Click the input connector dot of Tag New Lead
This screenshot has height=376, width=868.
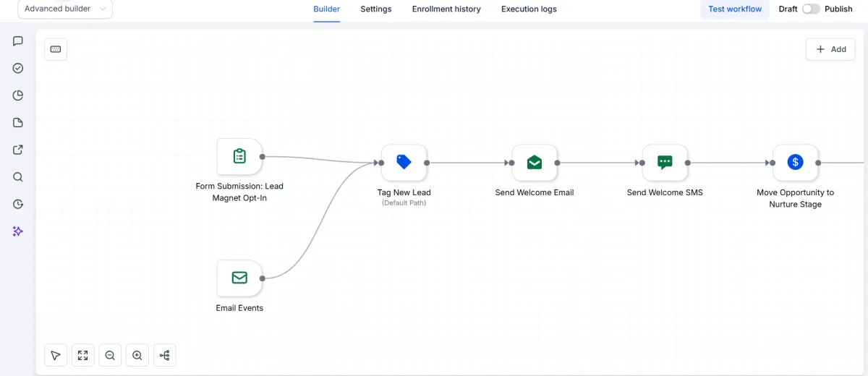tap(381, 163)
